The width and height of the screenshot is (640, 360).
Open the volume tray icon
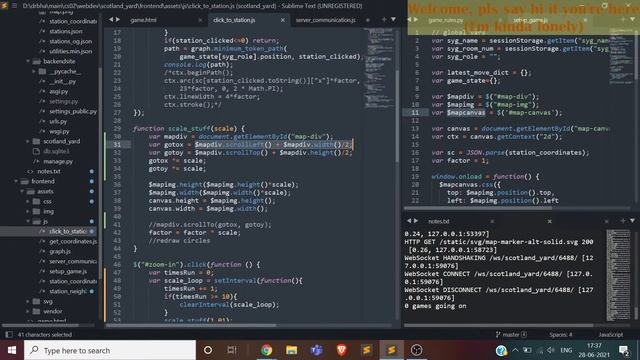tap(551, 350)
